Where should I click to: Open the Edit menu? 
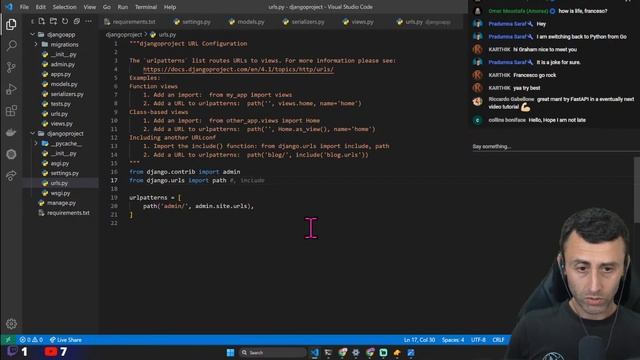40,7
